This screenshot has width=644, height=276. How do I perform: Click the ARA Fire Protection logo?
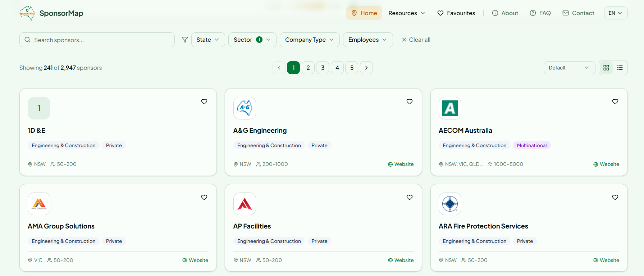tap(450, 204)
